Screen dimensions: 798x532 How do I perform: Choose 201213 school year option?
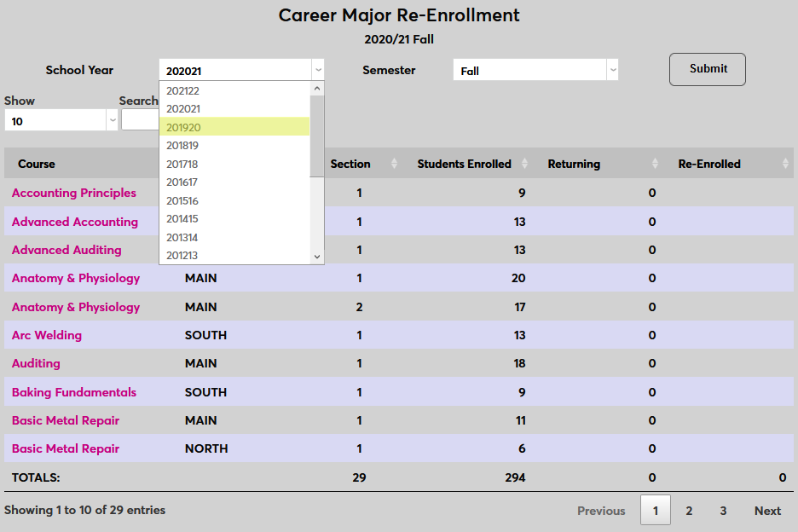tap(234, 255)
